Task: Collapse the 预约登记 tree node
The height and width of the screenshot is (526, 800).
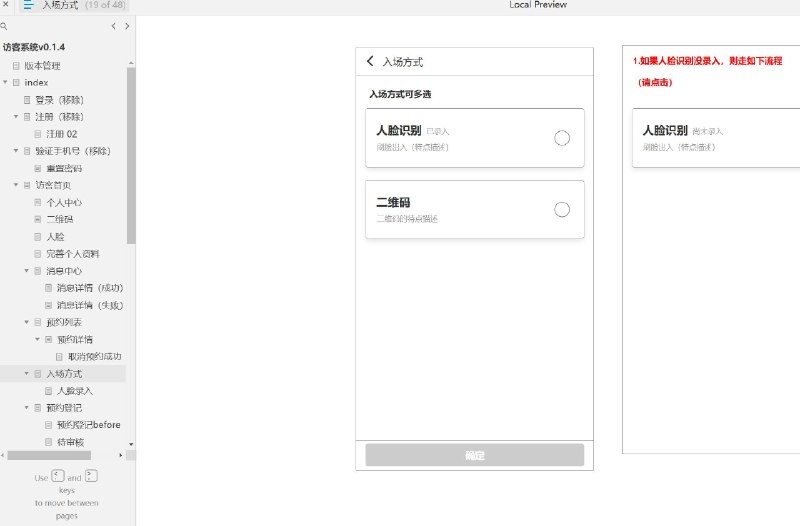Action: 27,408
